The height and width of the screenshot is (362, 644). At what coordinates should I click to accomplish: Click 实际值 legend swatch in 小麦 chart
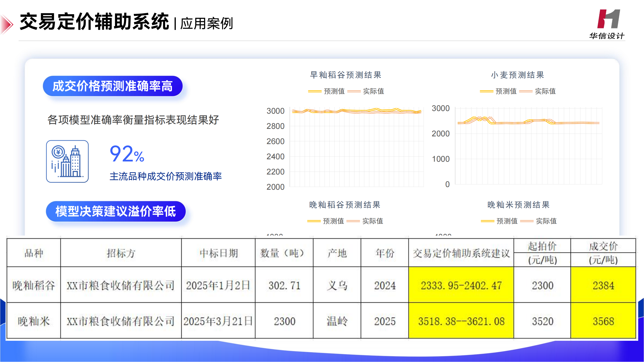pyautogui.click(x=526, y=91)
